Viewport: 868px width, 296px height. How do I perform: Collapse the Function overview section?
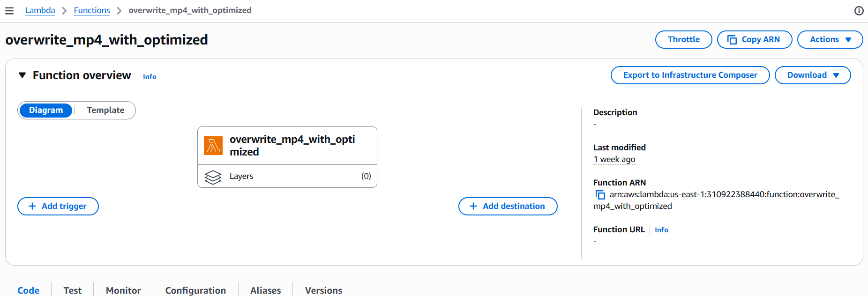(22, 75)
